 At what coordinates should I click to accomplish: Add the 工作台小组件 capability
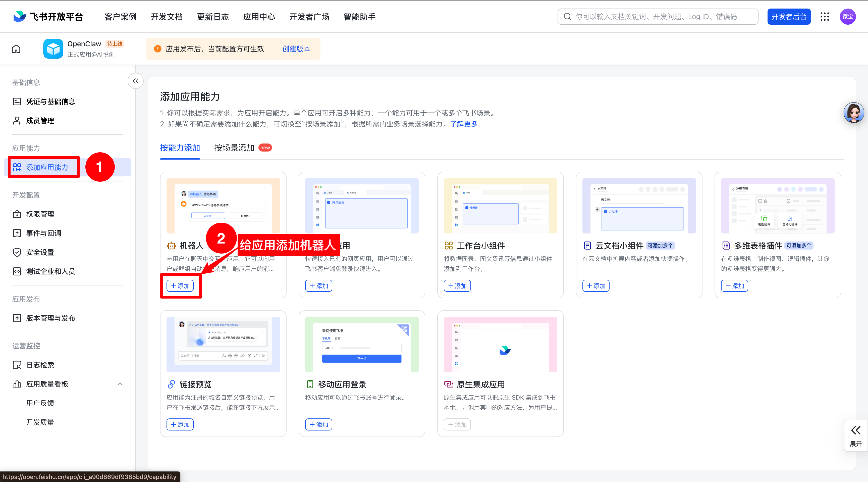click(x=457, y=286)
